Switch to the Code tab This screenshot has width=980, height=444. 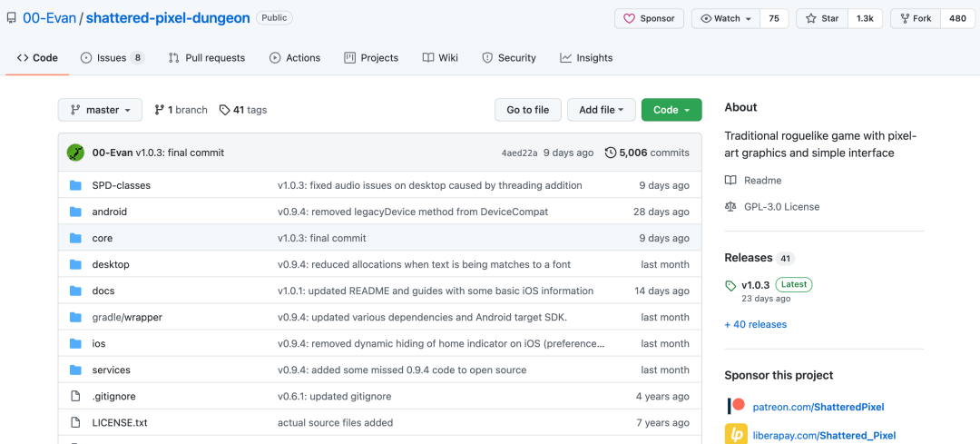click(37, 57)
